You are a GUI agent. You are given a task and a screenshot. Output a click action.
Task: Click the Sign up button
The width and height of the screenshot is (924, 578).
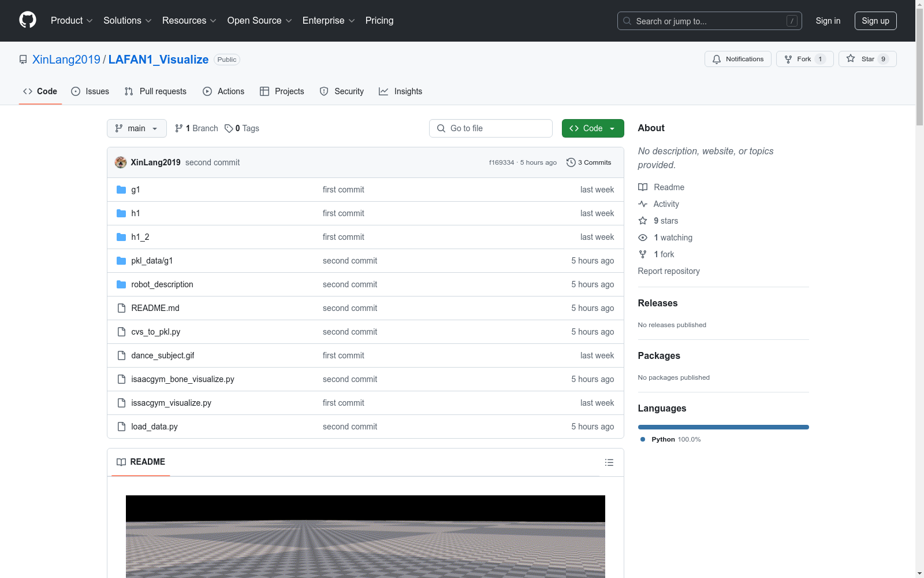[875, 21]
